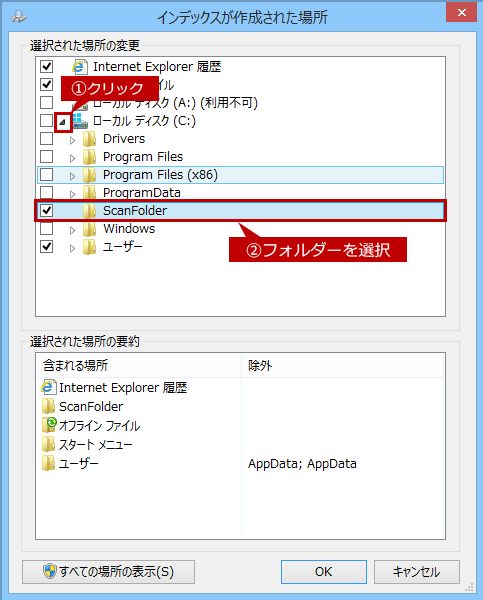Click the 除外 column header
This screenshot has height=600, width=483.
pyautogui.click(x=343, y=365)
